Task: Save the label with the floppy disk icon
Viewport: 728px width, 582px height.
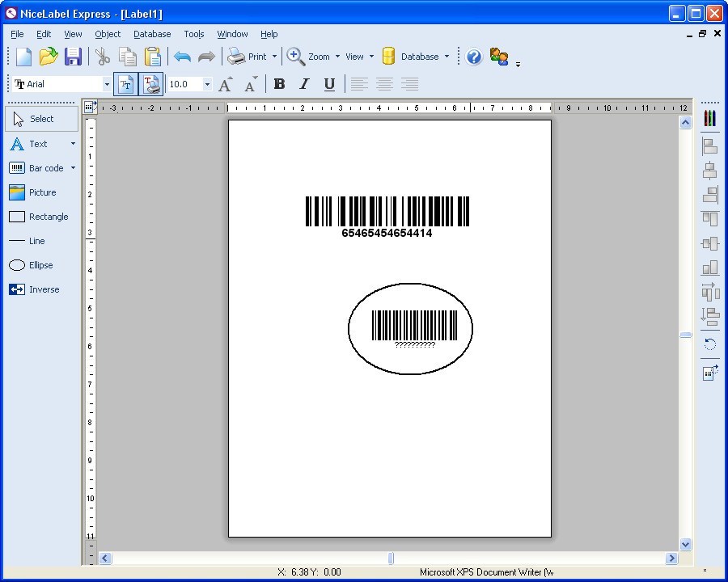Action: 73,57
